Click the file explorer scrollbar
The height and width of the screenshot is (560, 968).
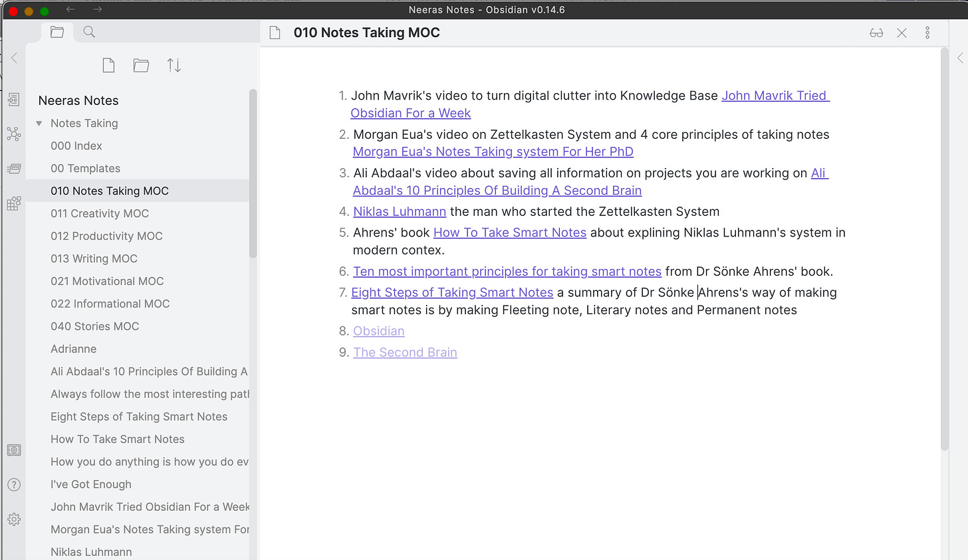click(253, 174)
